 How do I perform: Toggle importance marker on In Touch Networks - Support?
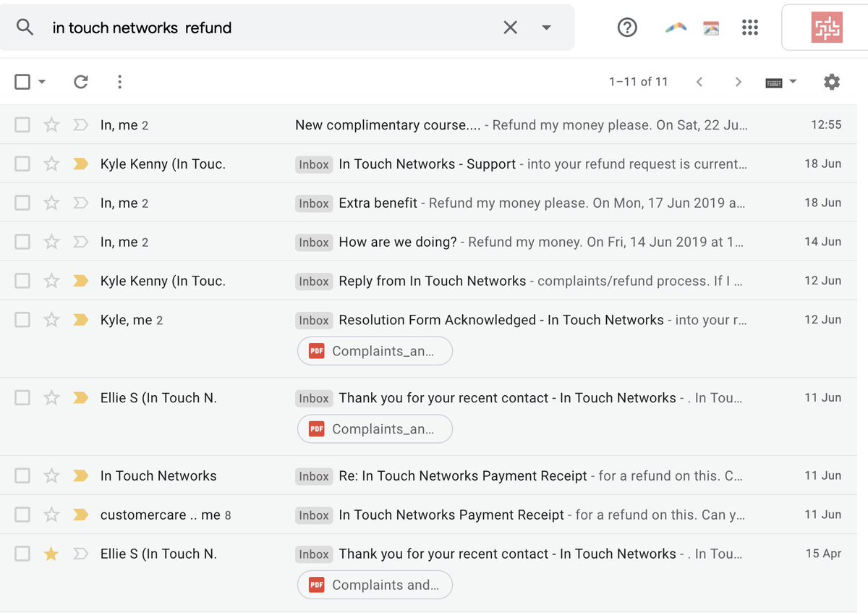(x=80, y=164)
